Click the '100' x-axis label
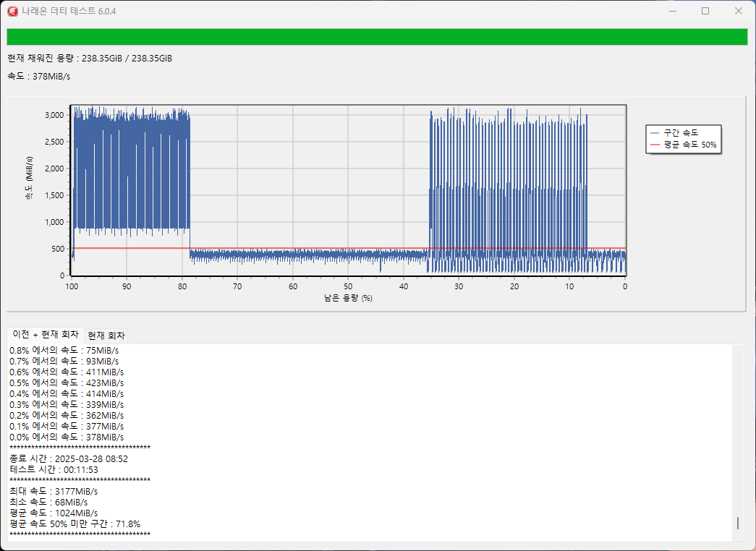This screenshot has width=756, height=551. coord(72,286)
